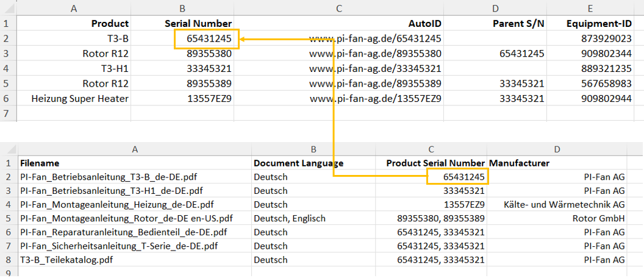644x278 pixels.
Task: Select the highlighted Product Serial Number cell 65431245
Action: tap(457, 177)
